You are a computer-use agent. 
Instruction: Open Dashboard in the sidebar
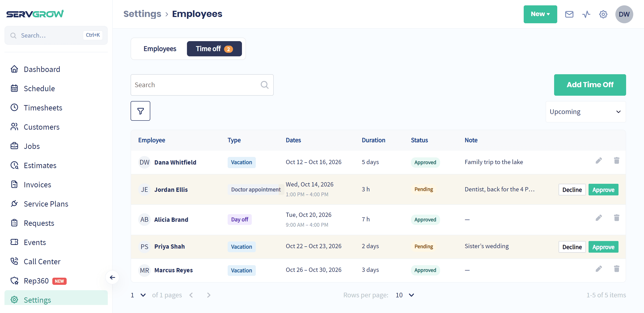tap(56, 69)
